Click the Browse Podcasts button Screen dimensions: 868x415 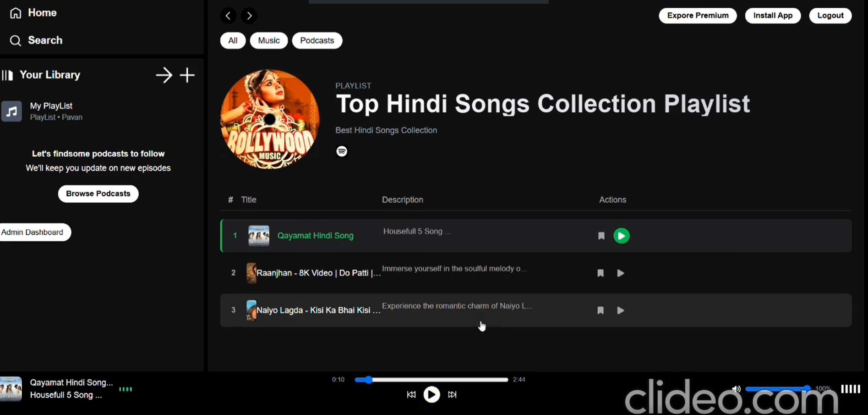pos(98,194)
